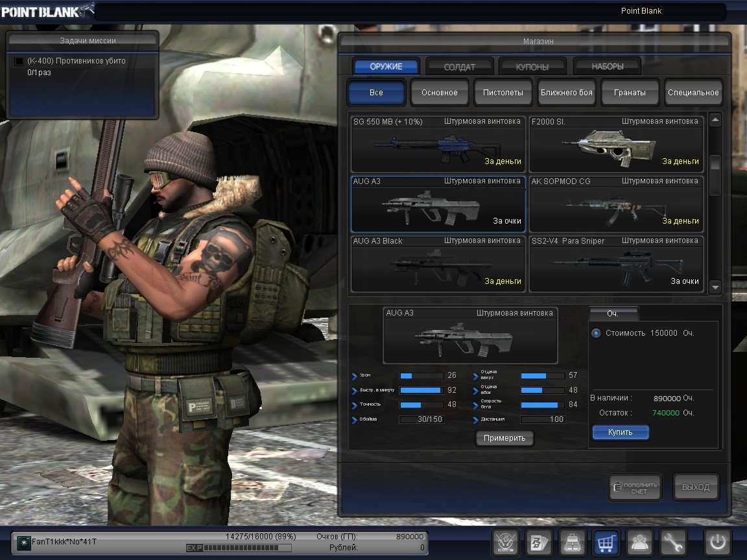747x560 pixels.
Task: Click the 30/150 ammo value
Action: click(x=430, y=419)
